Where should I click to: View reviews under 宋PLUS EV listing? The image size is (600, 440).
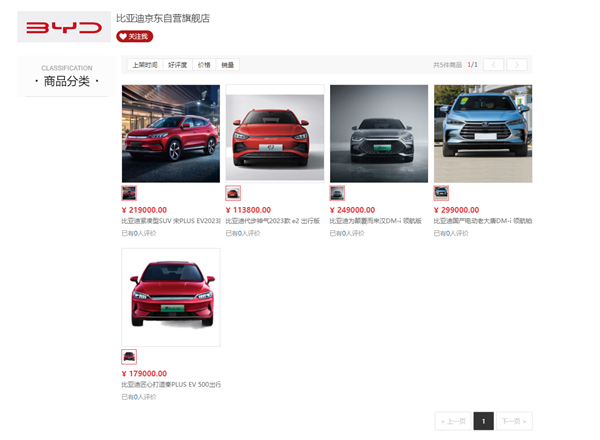coord(139,233)
